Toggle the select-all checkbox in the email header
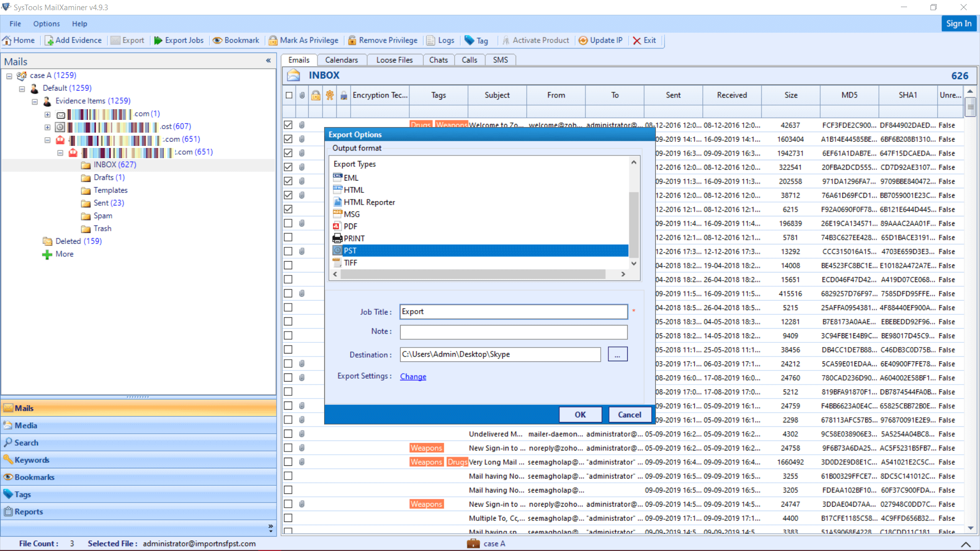 (289, 95)
